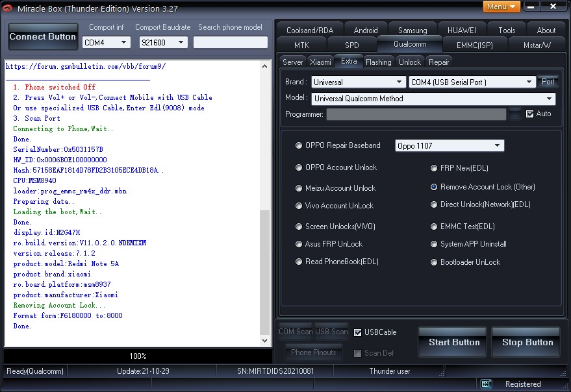Click the log scroll up arrow
Image resolution: width=571 pixels, height=392 pixels.
[265, 66]
